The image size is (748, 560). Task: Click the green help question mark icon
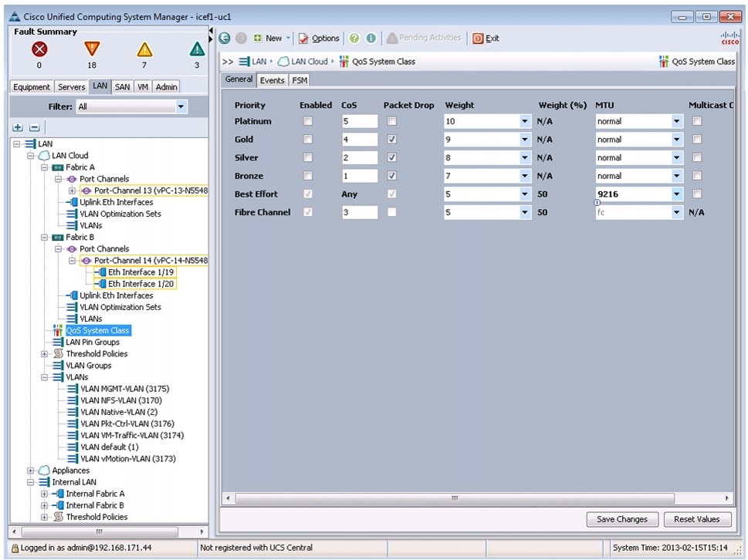click(354, 38)
